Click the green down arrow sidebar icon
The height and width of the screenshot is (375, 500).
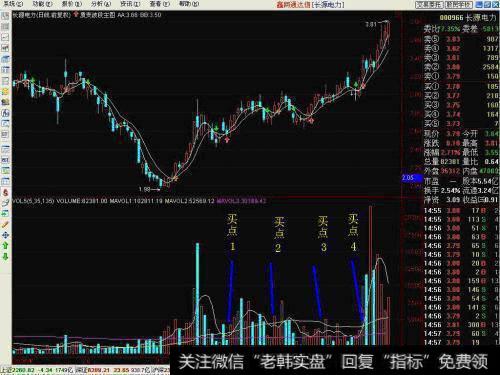click(x=5, y=257)
